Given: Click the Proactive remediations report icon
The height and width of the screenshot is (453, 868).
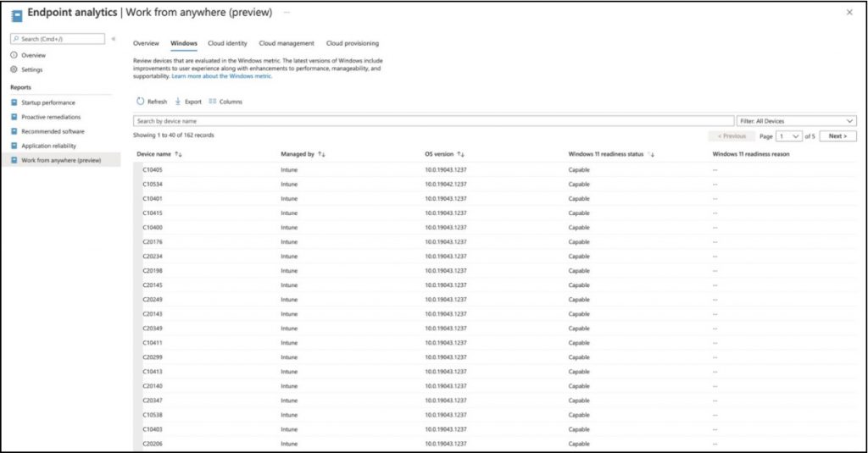Looking at the screenshot, I should pos(14,117).
